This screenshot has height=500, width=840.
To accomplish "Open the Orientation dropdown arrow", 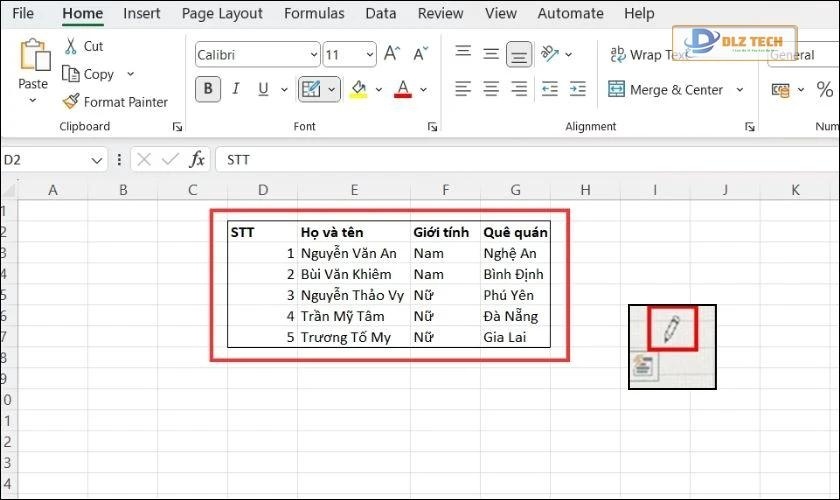I will click(x=568, y=54).
